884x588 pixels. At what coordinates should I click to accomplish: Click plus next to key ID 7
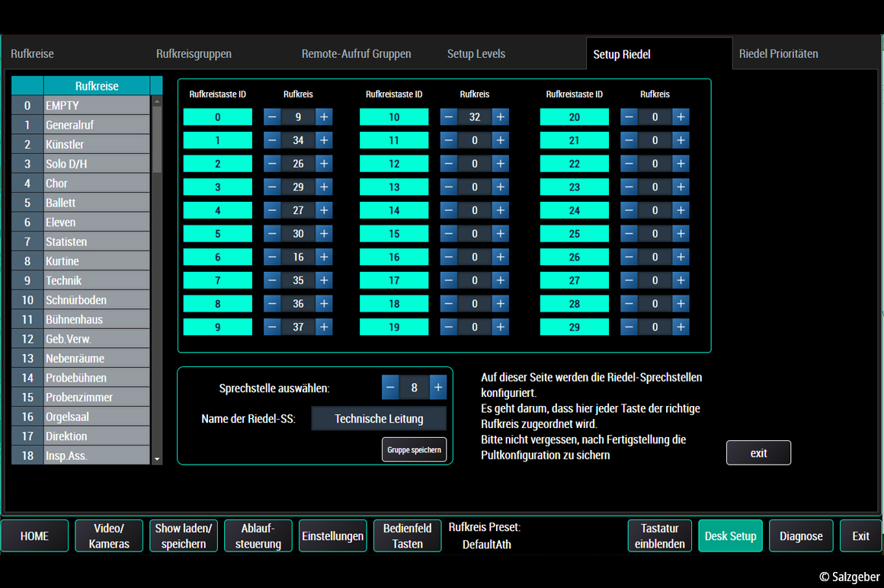click(x=324, y=280)
